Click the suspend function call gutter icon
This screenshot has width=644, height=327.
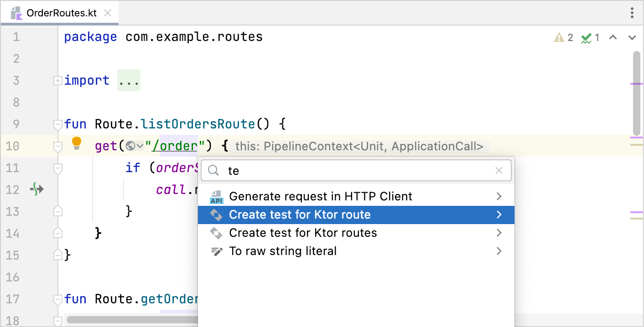[x=37, y=189]
